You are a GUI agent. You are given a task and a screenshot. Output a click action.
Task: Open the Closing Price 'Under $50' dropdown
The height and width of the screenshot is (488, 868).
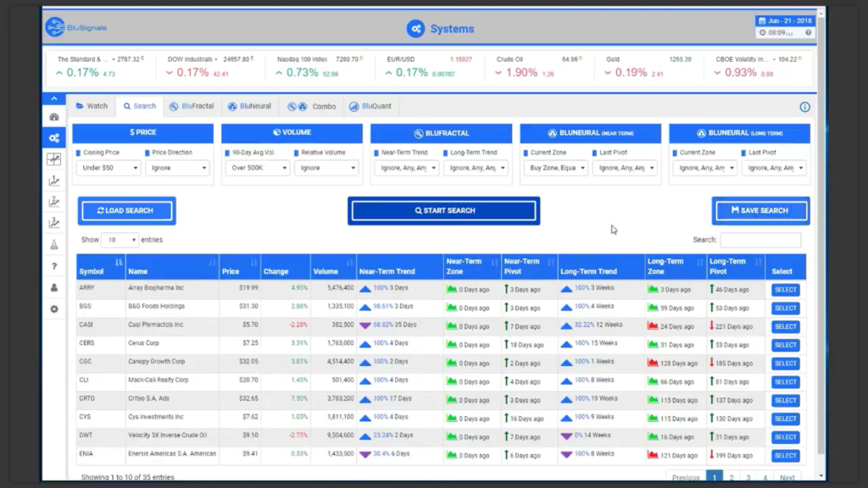(108, 168)
